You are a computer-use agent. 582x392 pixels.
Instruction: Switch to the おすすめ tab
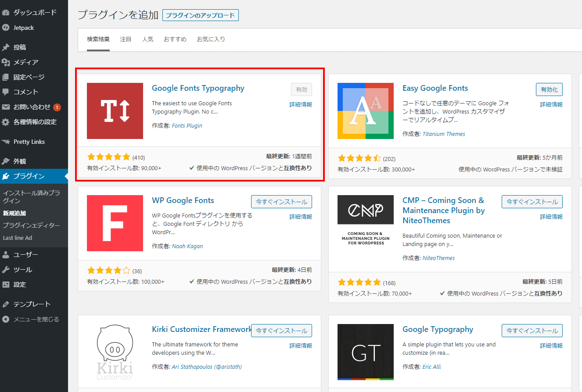tap(175, 39)
